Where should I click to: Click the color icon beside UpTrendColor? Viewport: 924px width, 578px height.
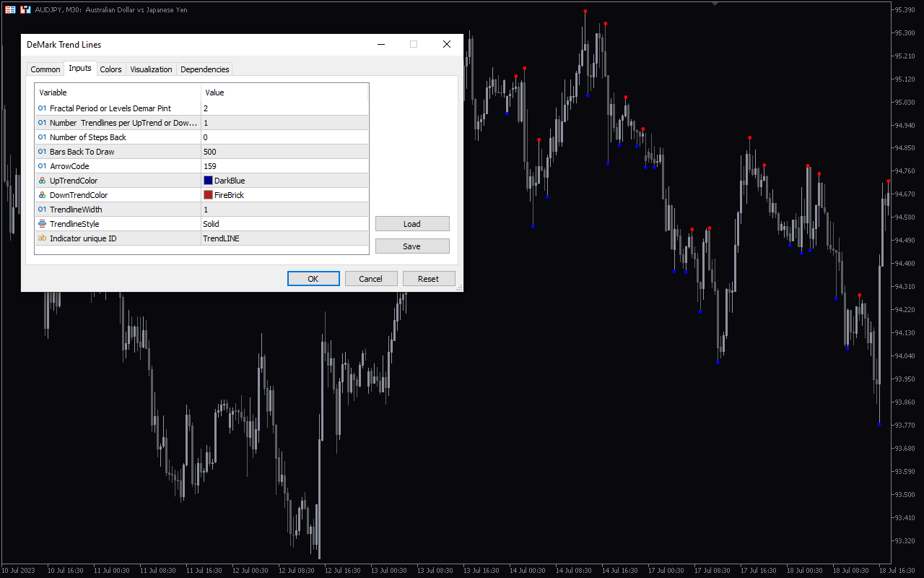(x=42, y=181)
